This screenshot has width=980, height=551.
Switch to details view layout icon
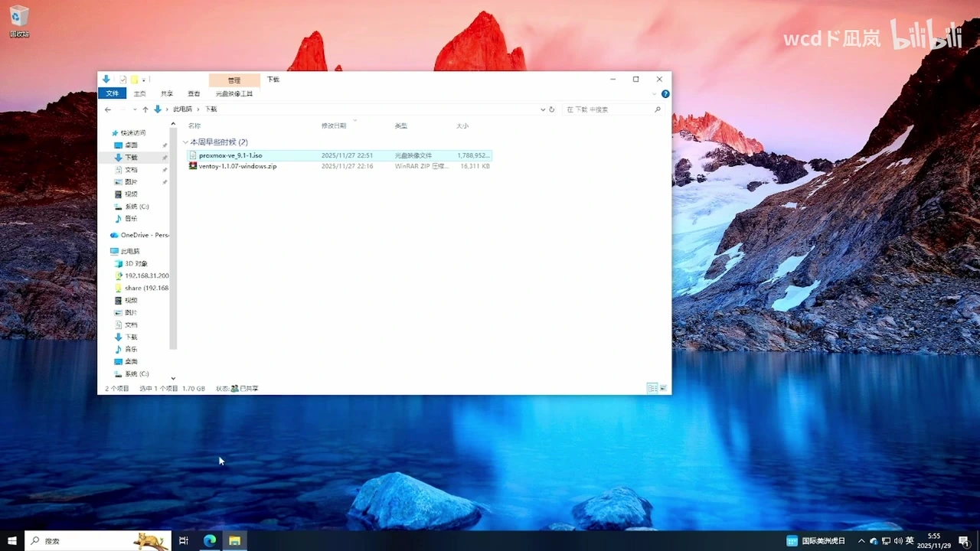coord(652,389)
